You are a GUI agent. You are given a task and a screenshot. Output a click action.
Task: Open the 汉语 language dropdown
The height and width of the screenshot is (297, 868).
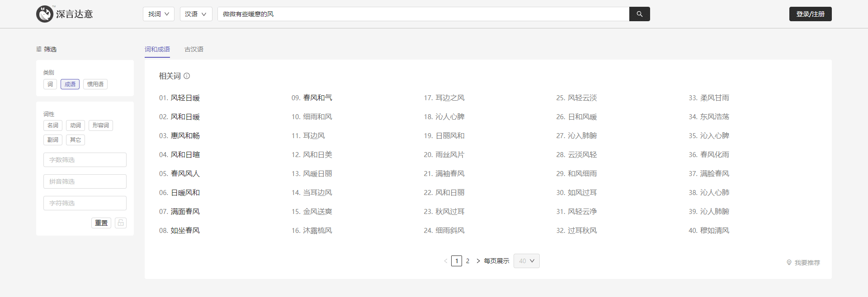[x=196, y=14]
